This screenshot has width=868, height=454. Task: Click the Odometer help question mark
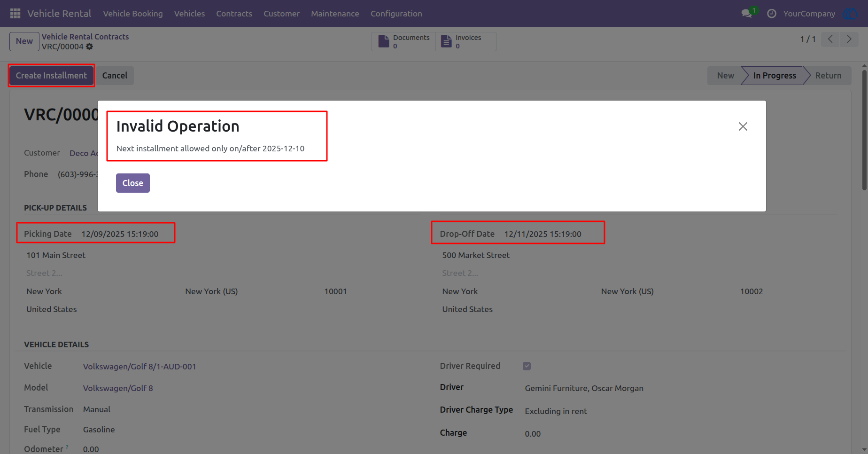[x=67, y=446]
